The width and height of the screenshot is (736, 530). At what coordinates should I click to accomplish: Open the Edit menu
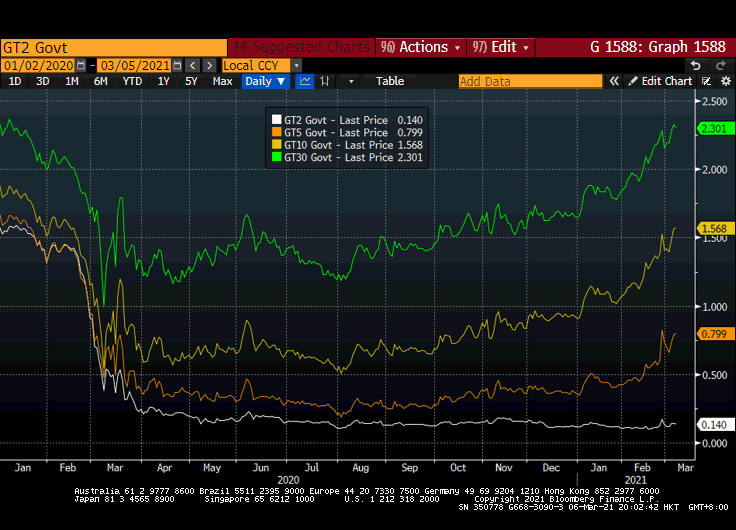coord(502,47)
